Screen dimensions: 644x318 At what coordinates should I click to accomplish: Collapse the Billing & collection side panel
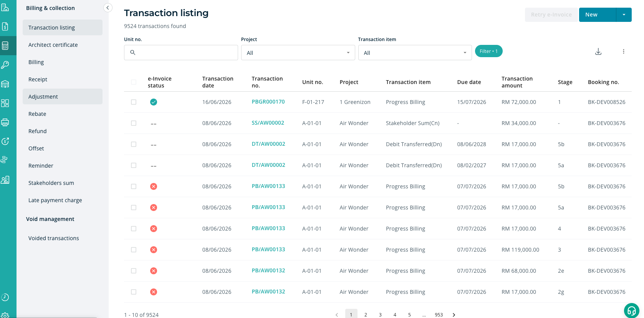[108, 8]
